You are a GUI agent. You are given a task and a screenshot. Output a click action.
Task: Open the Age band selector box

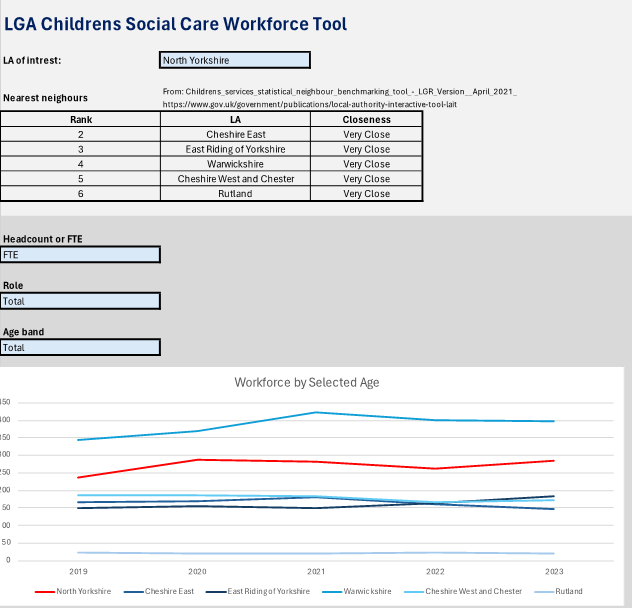80,348
